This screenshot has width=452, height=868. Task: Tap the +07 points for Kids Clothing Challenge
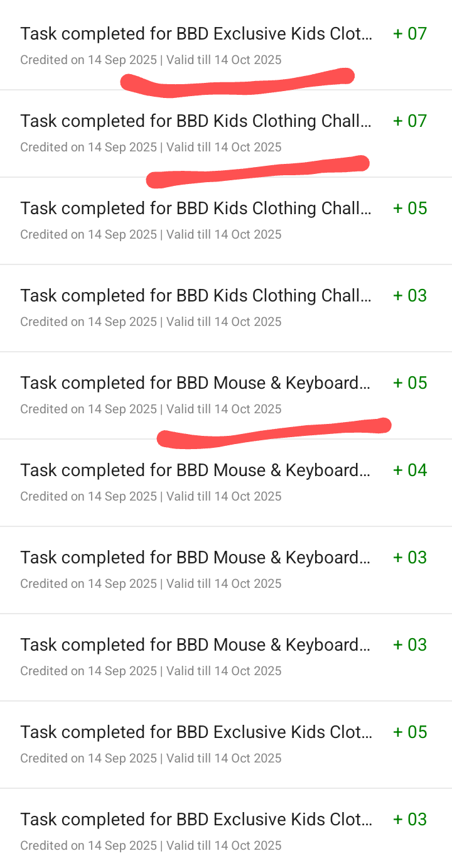coord(410,121)
